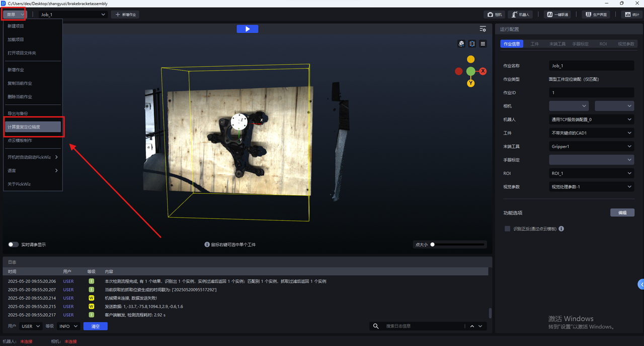Toggle the 实时调参显示 switch
The height and width of the screenshot is (346, 644).
14,245
